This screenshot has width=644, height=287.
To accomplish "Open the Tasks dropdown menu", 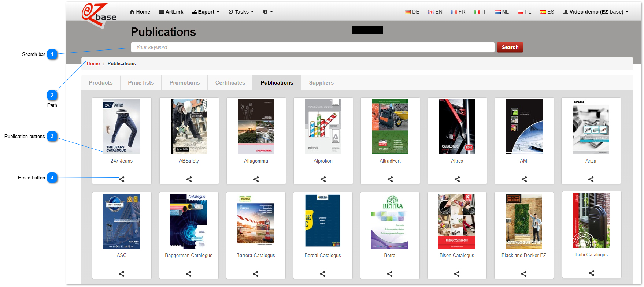I will (241, 12).
